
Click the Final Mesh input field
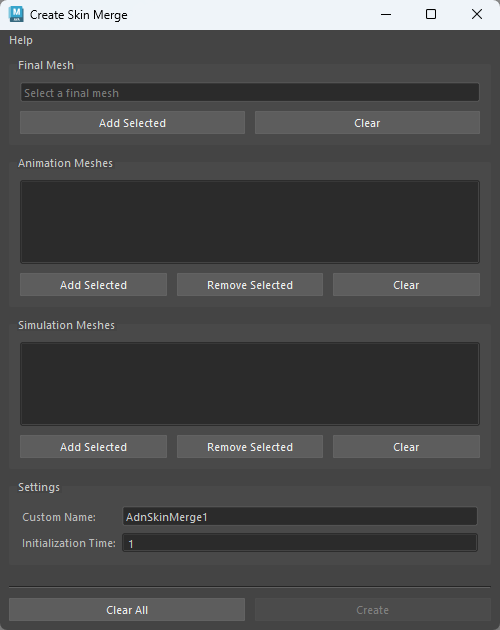250,93
